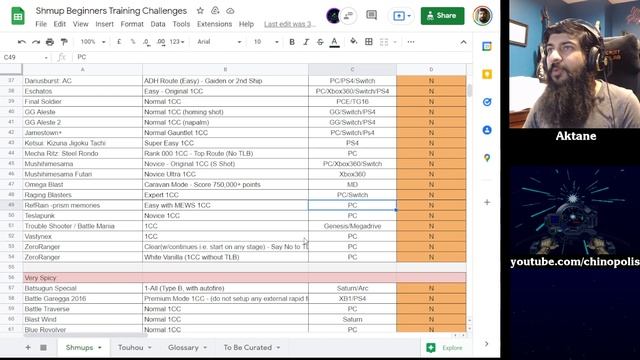Open the zoom 100% dropdown
This screenshot has width=640, height=360.
coord(93,42)
